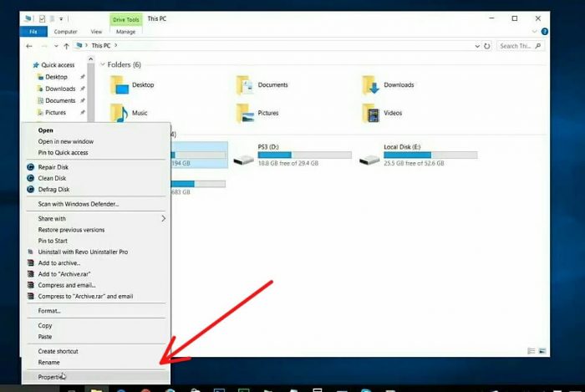585x392 pixels.
Task: Click the PS3 (D:) capacity bar
Action: pyautogui.click(x=304, y=155)
